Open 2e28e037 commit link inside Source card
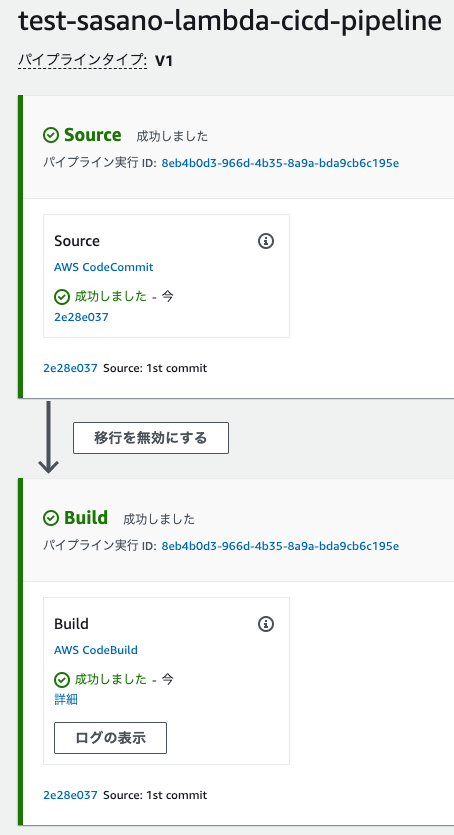This screenshot has width=454, height=835. pos(81,317)
